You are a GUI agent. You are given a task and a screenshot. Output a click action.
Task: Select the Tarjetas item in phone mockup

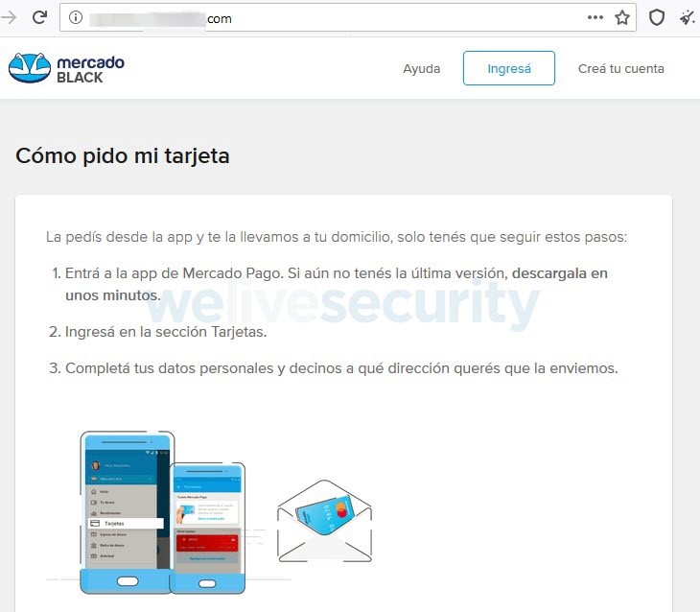point(126,523)
